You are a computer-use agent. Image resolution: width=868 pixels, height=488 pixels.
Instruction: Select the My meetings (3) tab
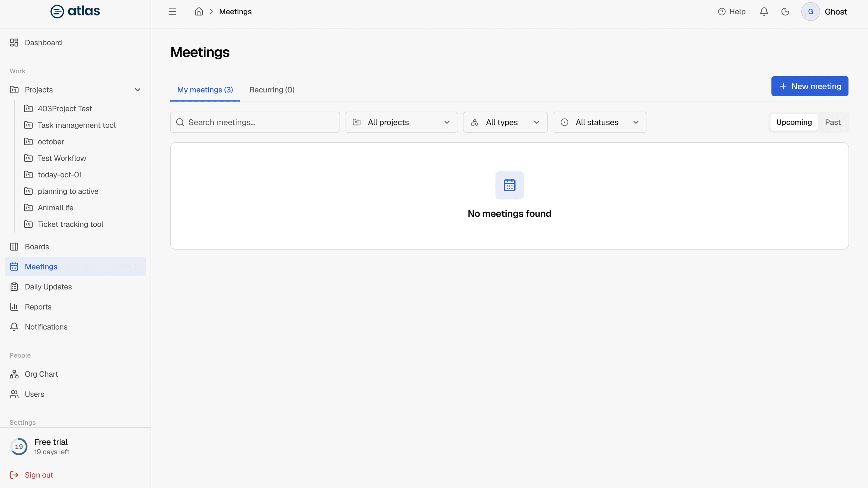[205, 90]
